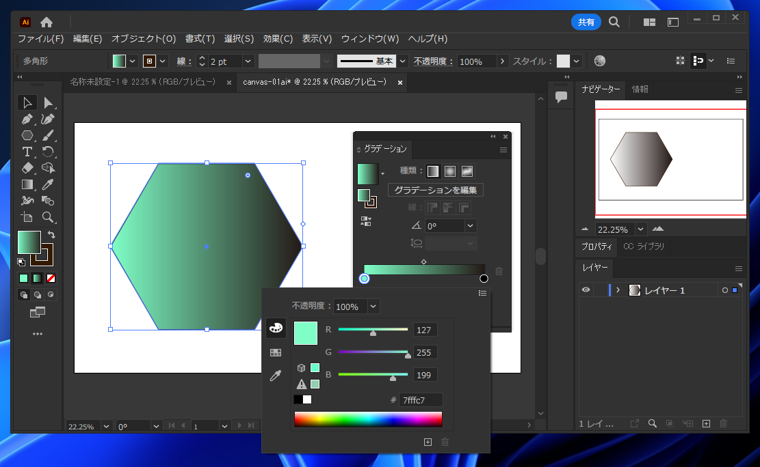Click the Polygon shape tool
The height and width of the screenshot is (467, 760).
tap(27, 135)
